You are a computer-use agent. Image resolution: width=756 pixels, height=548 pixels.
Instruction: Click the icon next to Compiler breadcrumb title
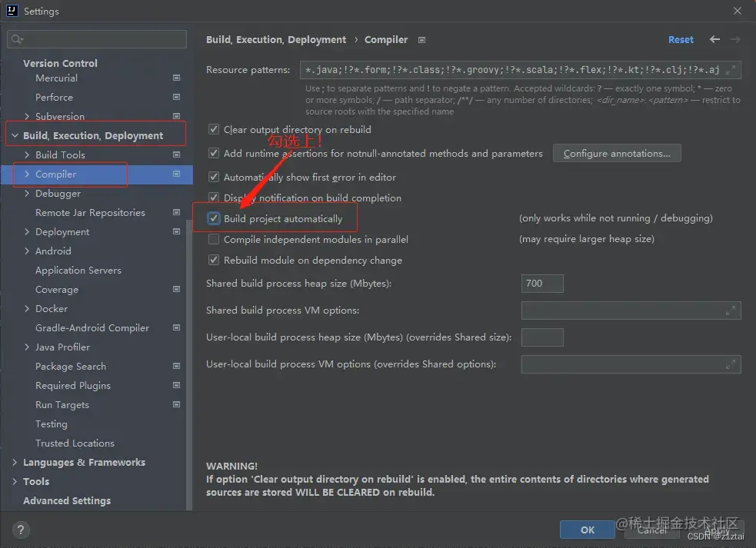click(422, 40)
